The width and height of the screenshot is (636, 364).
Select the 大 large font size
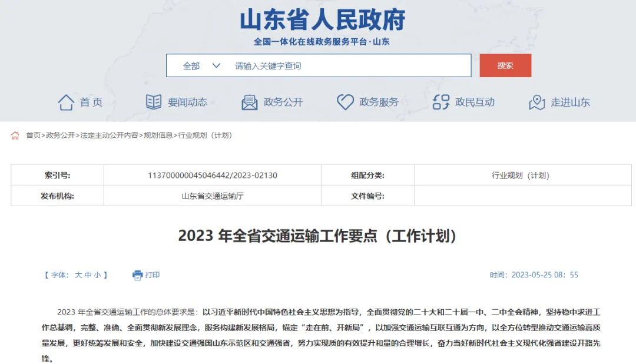pos(78,275)
